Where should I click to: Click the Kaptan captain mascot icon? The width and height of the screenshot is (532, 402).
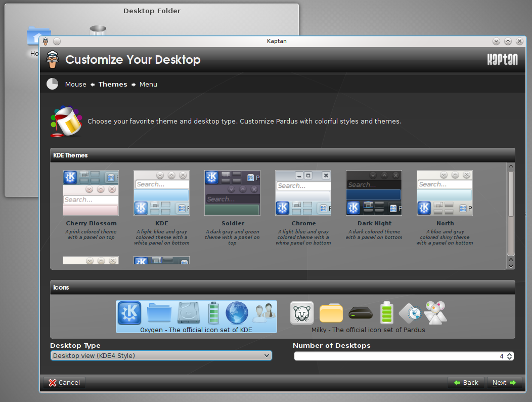[52, 59]
